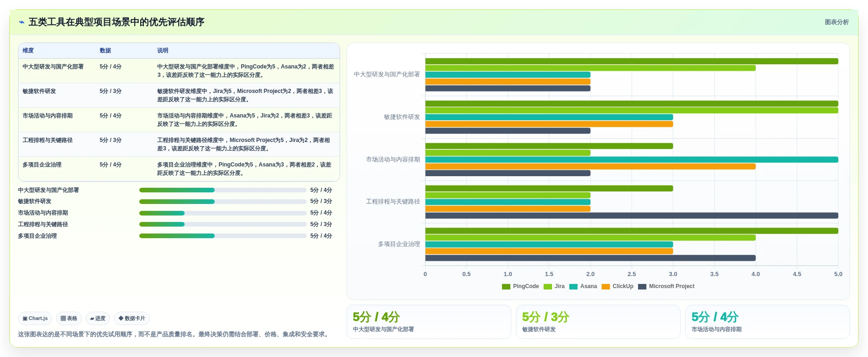Click PingCode bar in 中大型研发与国产化部署 group
The image size is (868, 357).
point(632,61)
